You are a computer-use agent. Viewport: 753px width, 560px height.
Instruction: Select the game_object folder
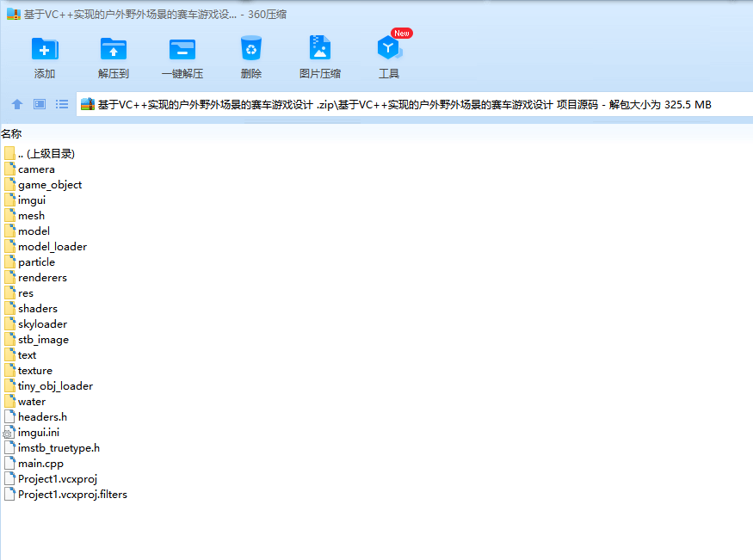[x=43, y=185]
